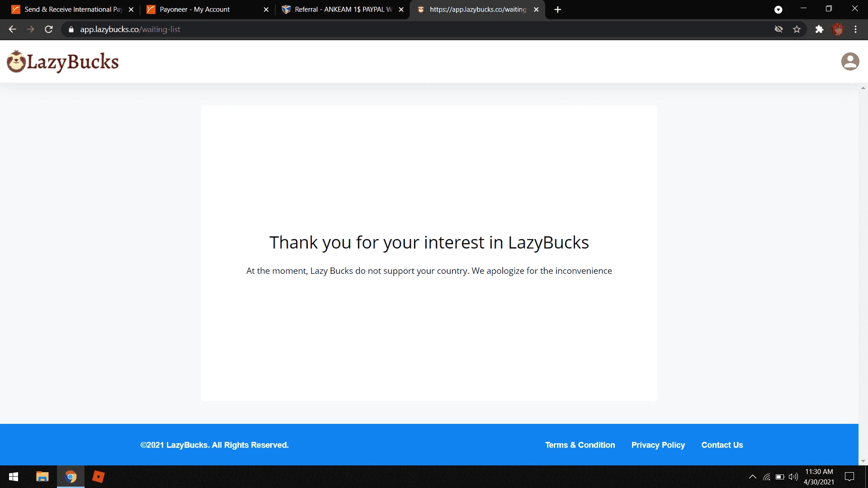Image resolution: width=868 pixels, height=488 pixels.
Task: Click the Chrome taskbar icon
Action: coord(71,477)
